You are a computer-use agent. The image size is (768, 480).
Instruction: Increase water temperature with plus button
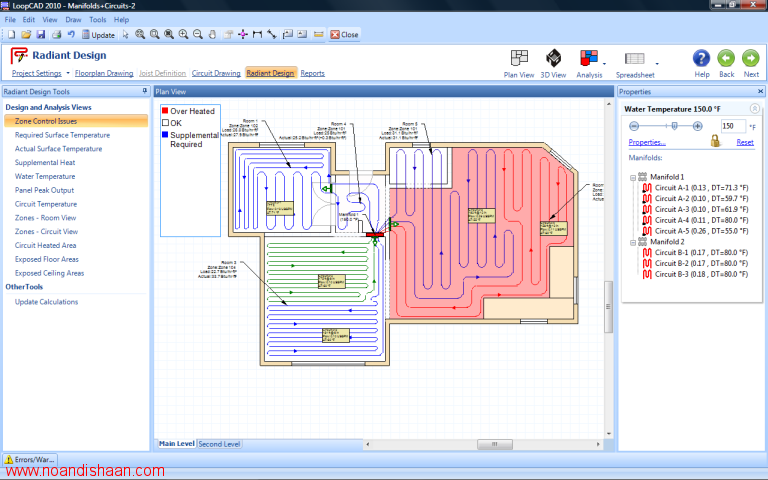click(x=697, y=126)
